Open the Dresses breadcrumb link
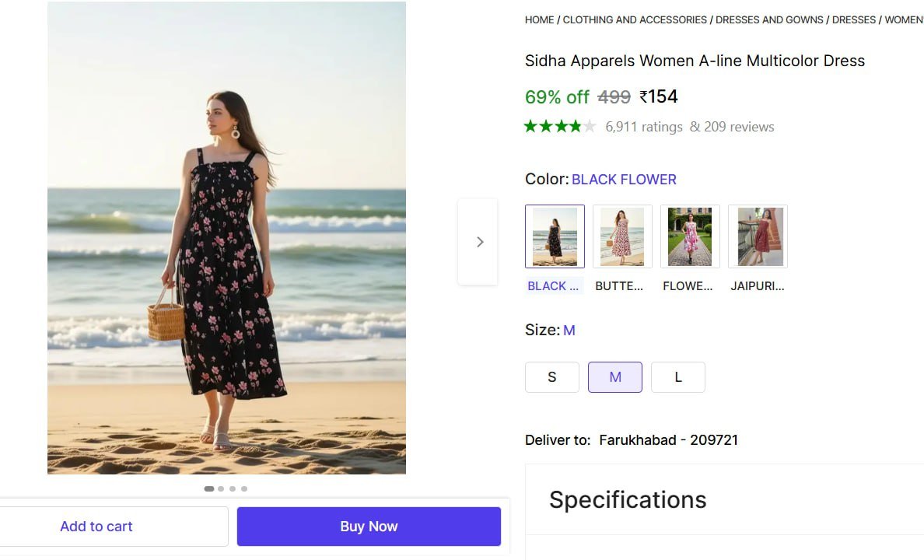 854,19
